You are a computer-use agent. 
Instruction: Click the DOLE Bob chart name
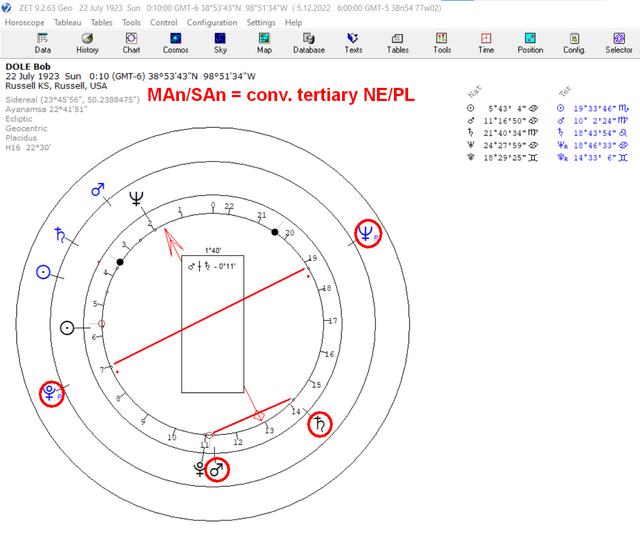pyautogui.click(x=28, y=67)
